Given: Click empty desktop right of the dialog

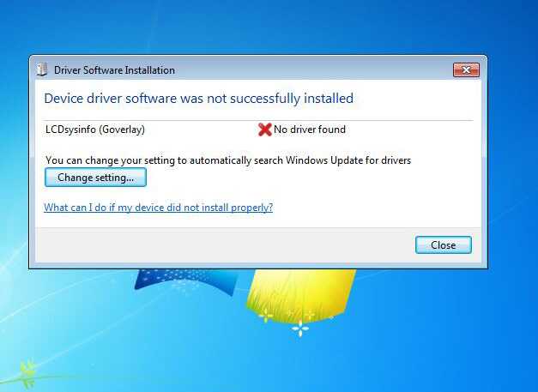Looking at the screenshot, I should pos(512,161).
